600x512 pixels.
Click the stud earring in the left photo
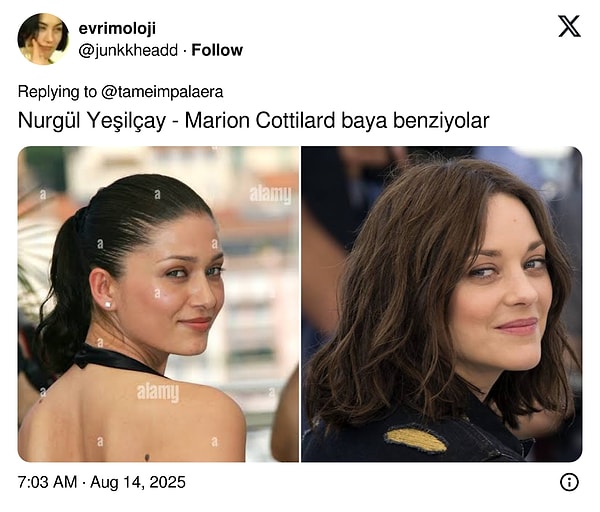(x=108, y=305)
